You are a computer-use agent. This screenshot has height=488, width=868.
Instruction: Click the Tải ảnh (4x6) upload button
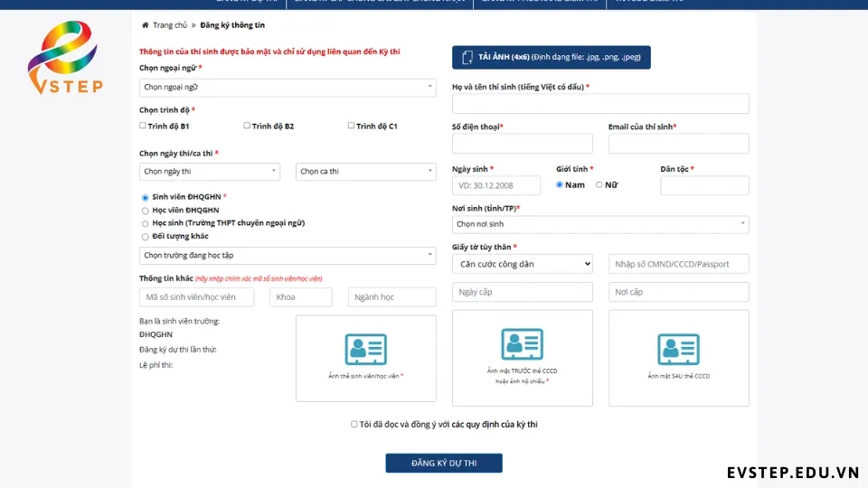point(551,57)
